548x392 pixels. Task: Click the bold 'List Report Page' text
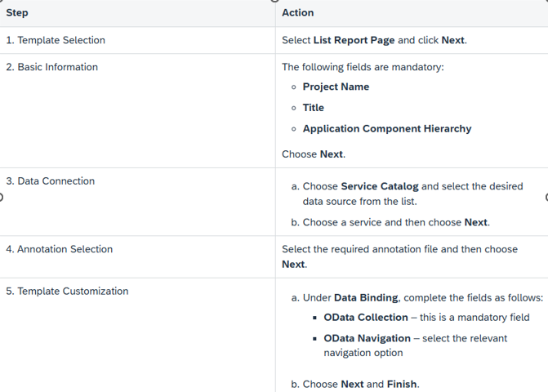(x=354, y=40)
